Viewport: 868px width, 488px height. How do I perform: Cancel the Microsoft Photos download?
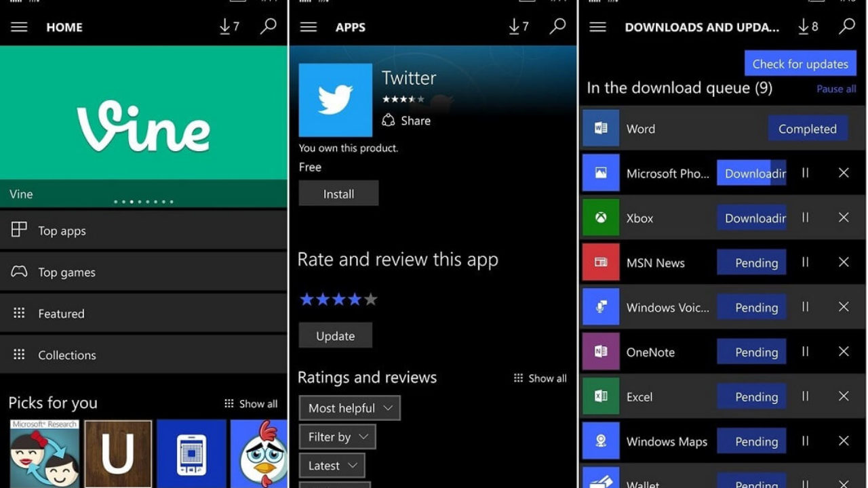point(844,173)
